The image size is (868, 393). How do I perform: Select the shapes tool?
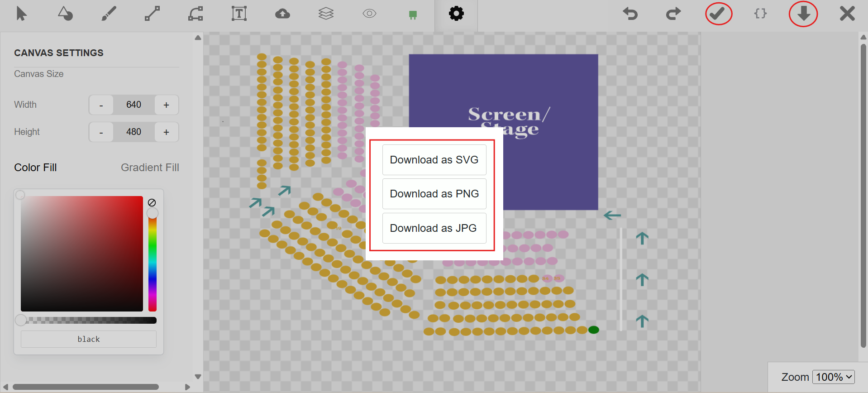point(65,14)
